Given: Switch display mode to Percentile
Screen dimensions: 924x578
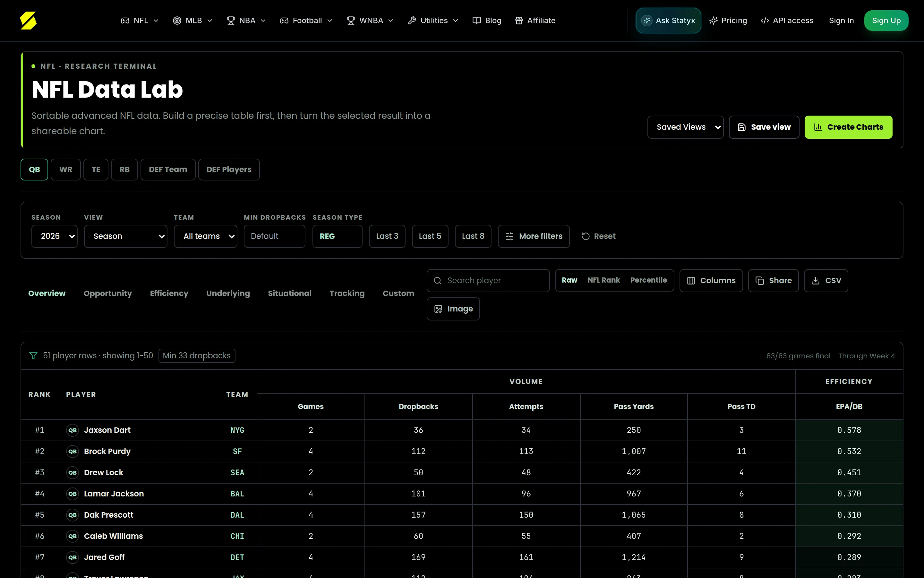Looking at the screenshot, I should pyautogui.click(x=648, y=280).
